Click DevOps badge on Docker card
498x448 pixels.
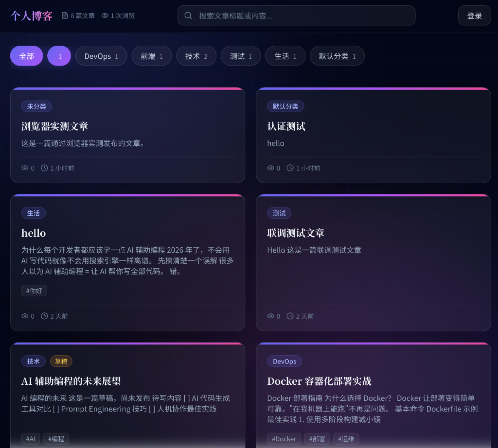(x=285, y=361)
